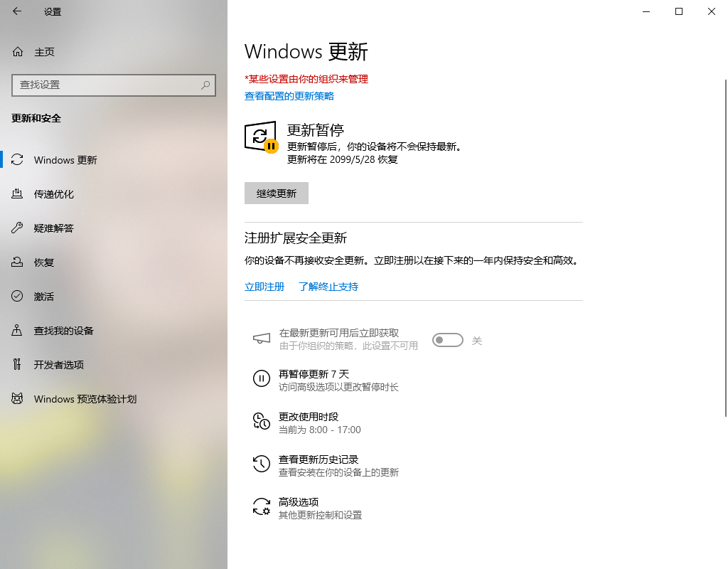Viewport: 728px width, 569px height.
Task: Click the Windows 预览体验计划 cat icon
Action: (17, 398)
